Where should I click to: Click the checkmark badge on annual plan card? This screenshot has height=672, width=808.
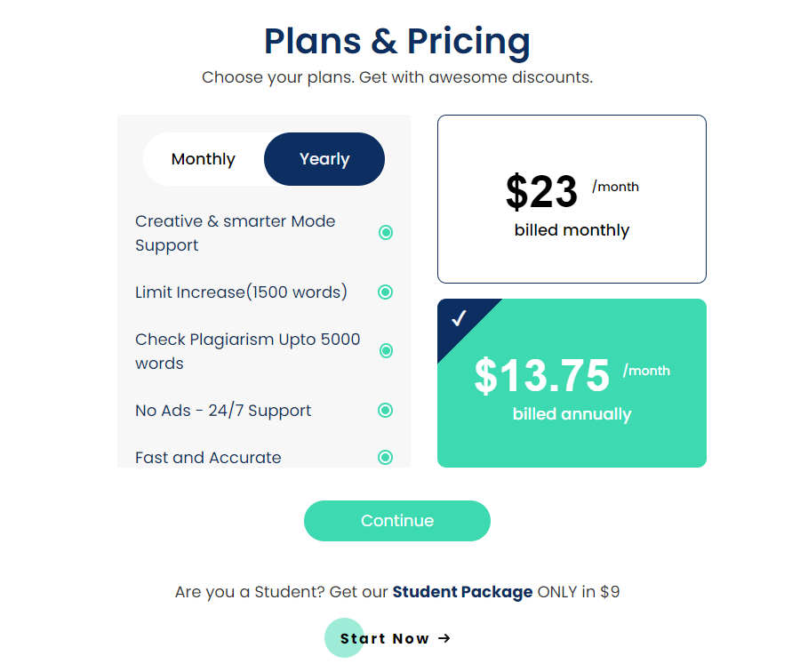[x=459, y=318]
